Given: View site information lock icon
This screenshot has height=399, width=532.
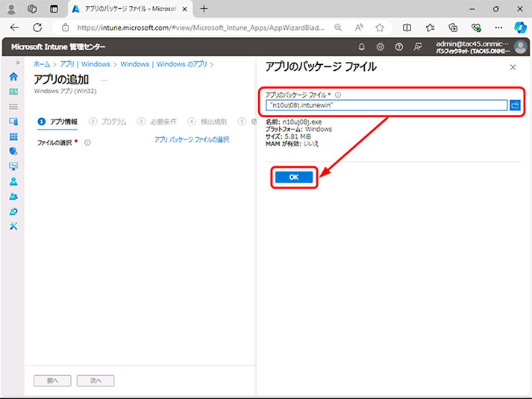Looking at the screenshot, I should pos(65,28).
